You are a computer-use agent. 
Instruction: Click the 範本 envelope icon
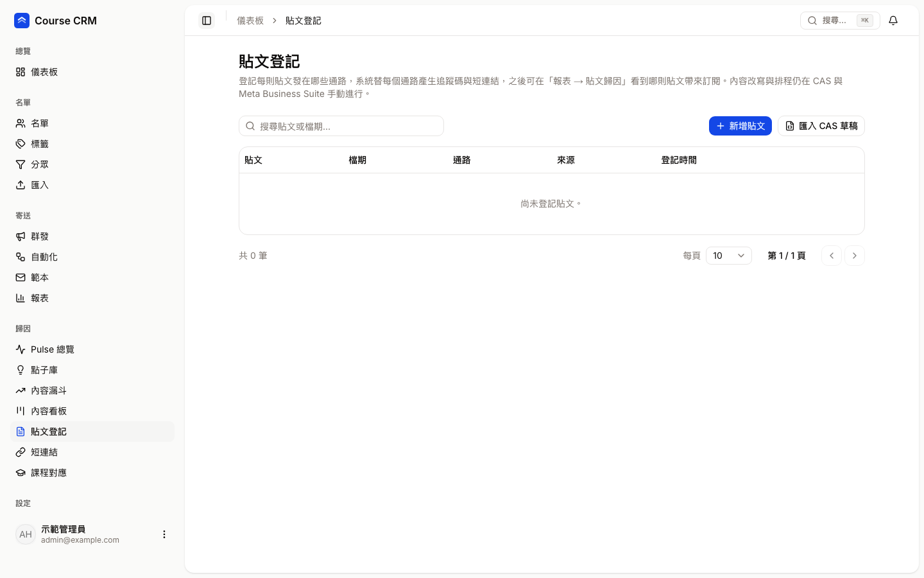[x=21, y=277]
